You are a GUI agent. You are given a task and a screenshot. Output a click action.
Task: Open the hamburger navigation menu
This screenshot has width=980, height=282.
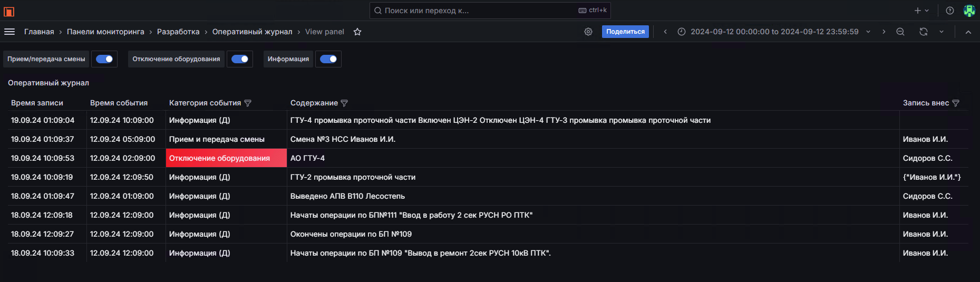click(9, 32)
